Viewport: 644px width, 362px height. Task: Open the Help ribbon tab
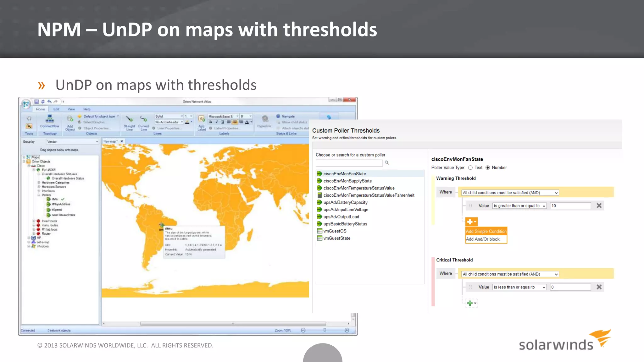87,109
